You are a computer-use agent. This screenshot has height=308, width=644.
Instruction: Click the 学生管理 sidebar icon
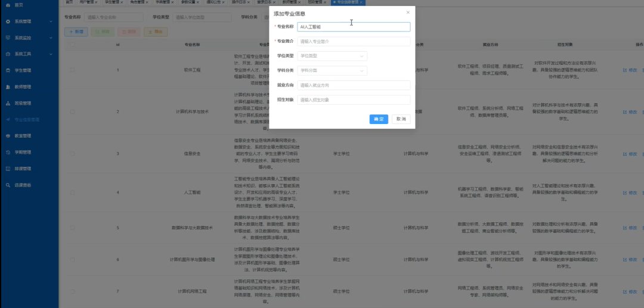[8, 70]
